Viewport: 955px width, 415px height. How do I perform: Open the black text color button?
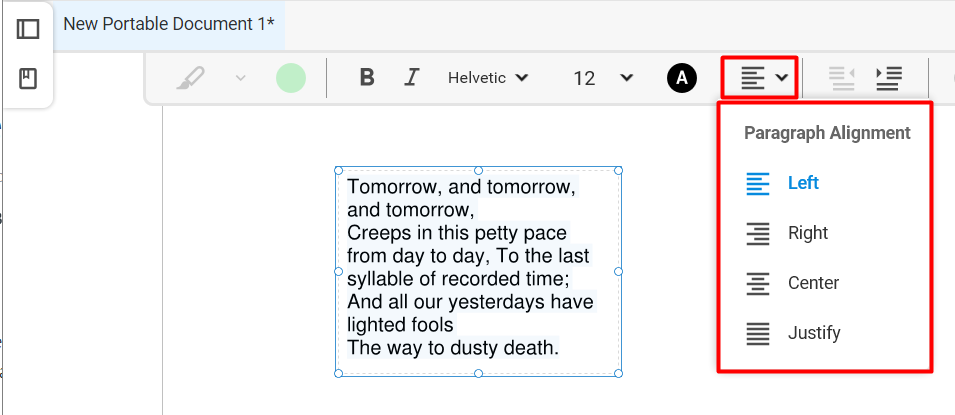tap(682, 78)
